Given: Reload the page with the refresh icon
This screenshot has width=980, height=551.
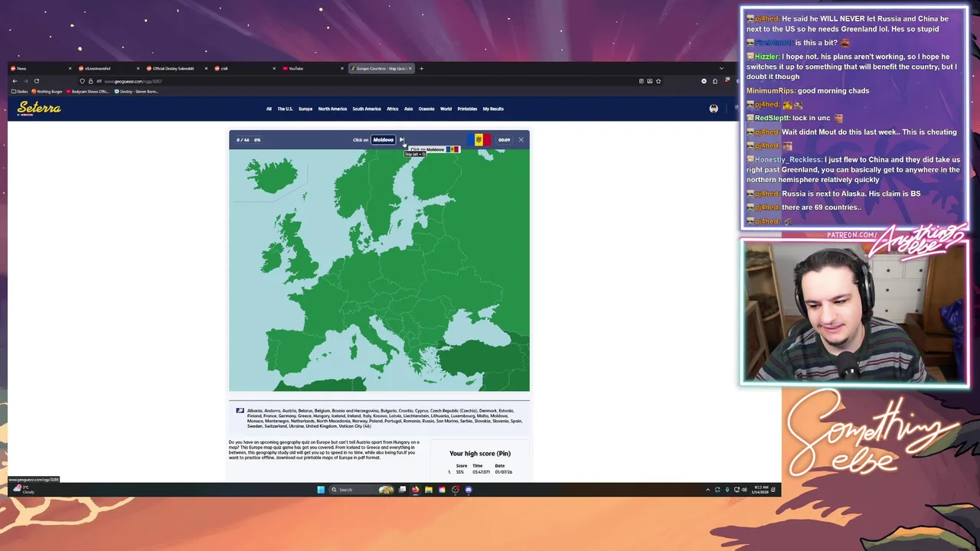Looking at the screenshot, I should click(36, 81).
